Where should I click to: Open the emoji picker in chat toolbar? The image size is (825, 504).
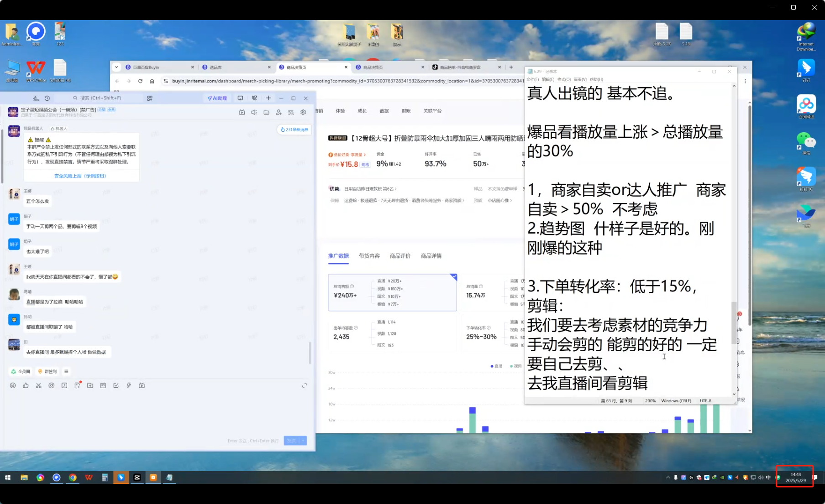[13, 385]
